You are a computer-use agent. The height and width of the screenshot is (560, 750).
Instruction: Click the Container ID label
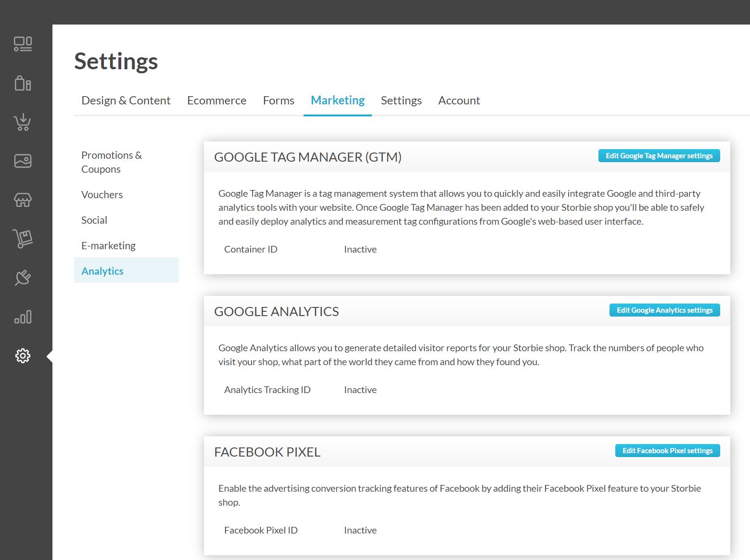[251, 249]
